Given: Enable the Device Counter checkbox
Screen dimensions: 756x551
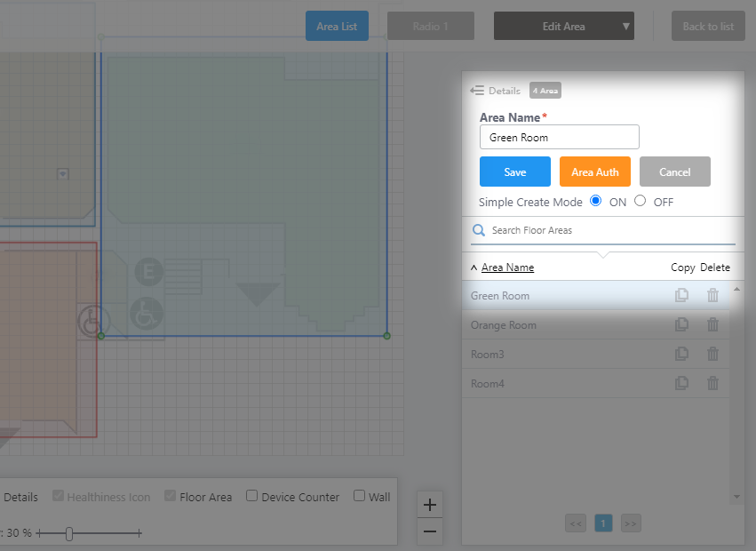Looking at the screenshot, I should (x=252, y=496).
